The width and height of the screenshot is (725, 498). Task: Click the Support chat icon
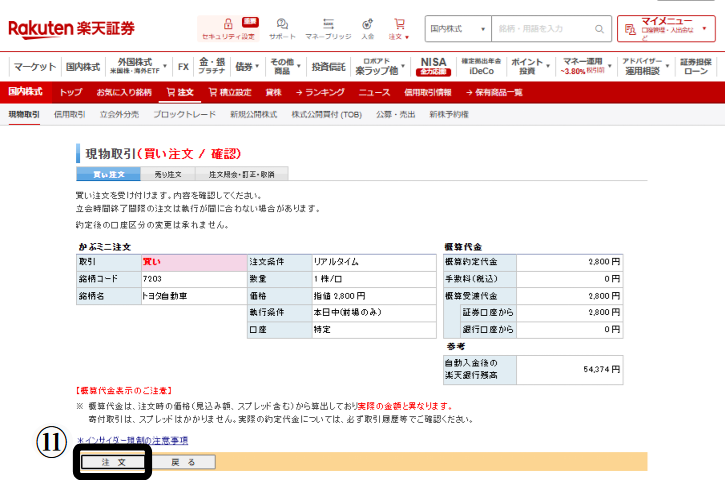(282, 24)
